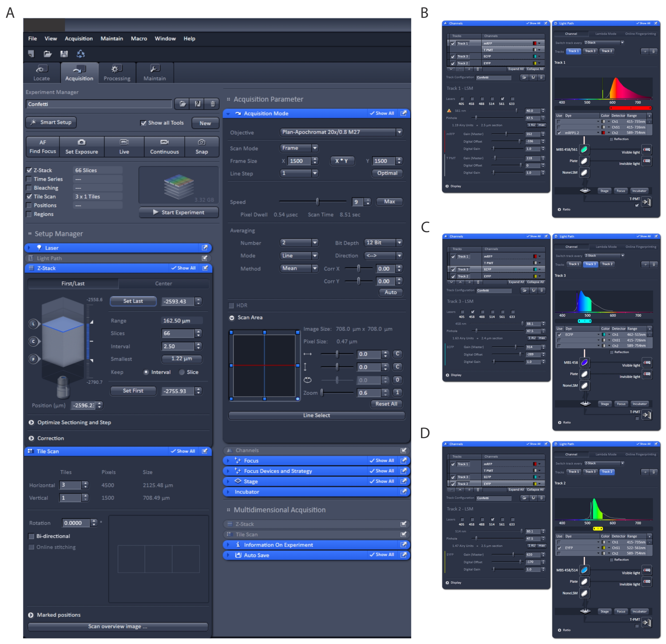The image size is (666, 644).
Task: Start Live scanning mode
Action: [x=124, y=147]
